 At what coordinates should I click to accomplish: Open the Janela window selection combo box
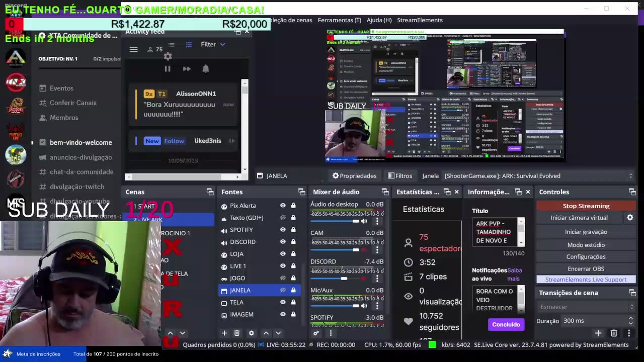(x=538, y=176)
